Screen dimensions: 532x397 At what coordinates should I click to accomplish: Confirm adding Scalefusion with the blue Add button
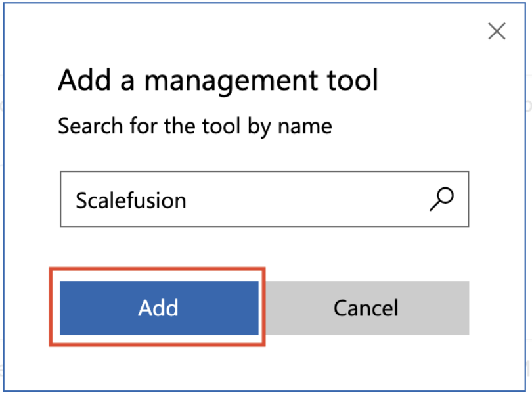click(x=159, y=308)
